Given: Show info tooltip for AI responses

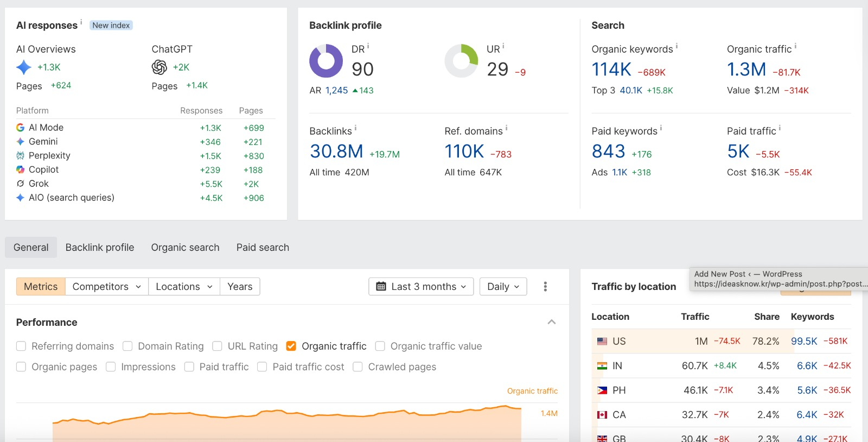Looking at the screenshot, I should pos(81,22).
